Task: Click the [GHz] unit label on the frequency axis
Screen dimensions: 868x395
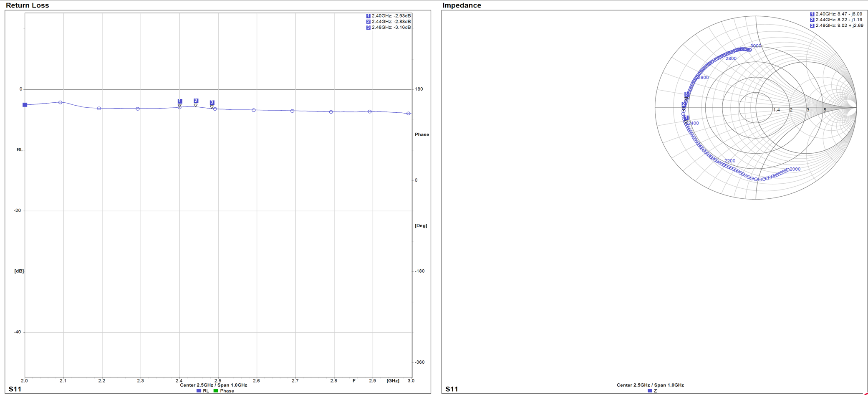Action: point(393,381)
